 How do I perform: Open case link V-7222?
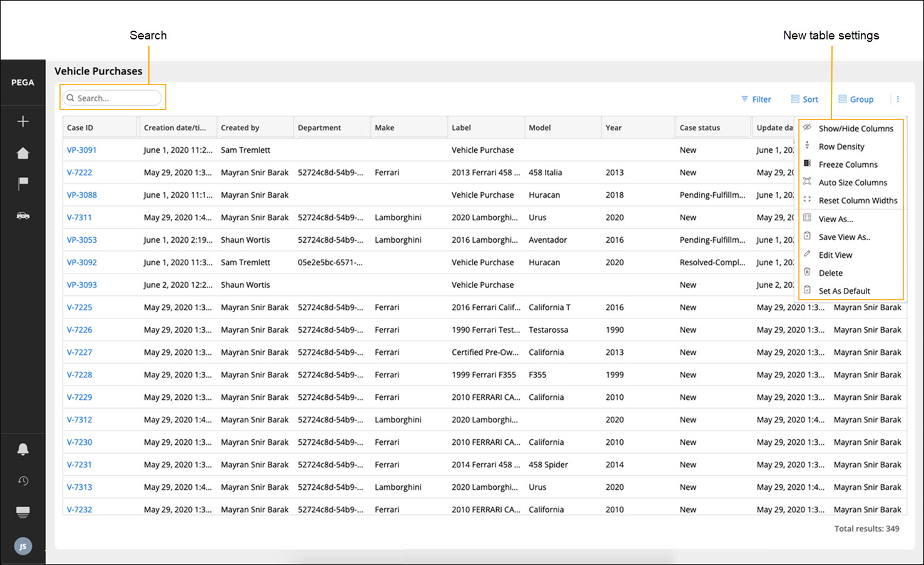79,173
